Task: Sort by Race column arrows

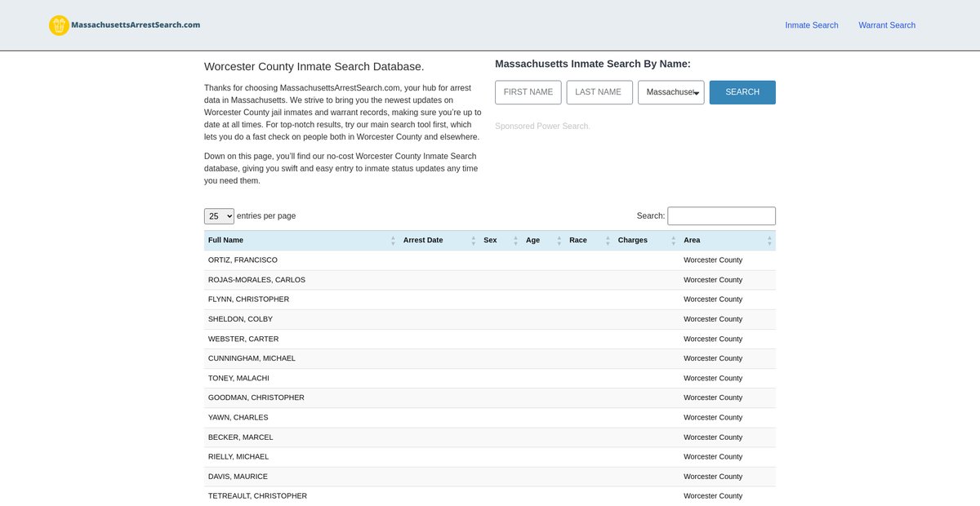Action: pos(608,241)
